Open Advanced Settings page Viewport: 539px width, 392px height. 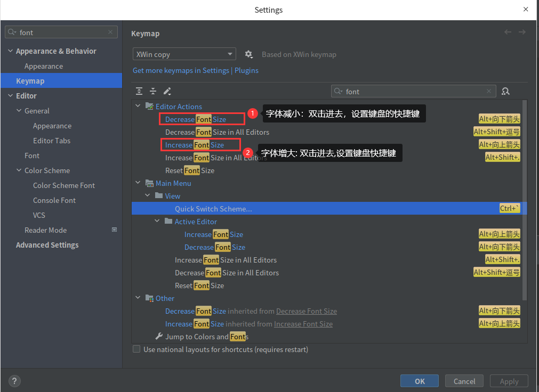tap(47, 245)
